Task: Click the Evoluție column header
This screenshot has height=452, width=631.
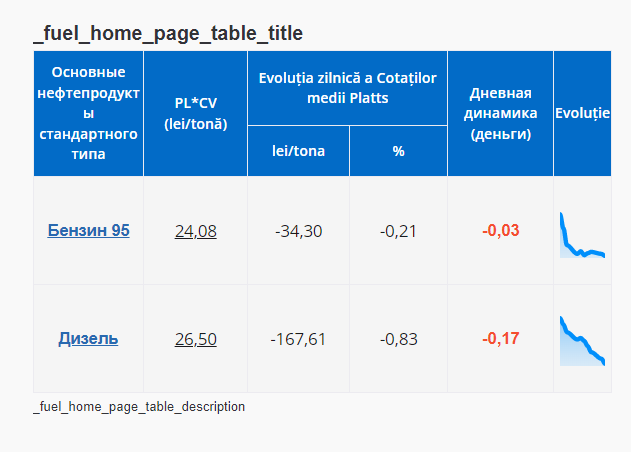Action: point(582,113)
